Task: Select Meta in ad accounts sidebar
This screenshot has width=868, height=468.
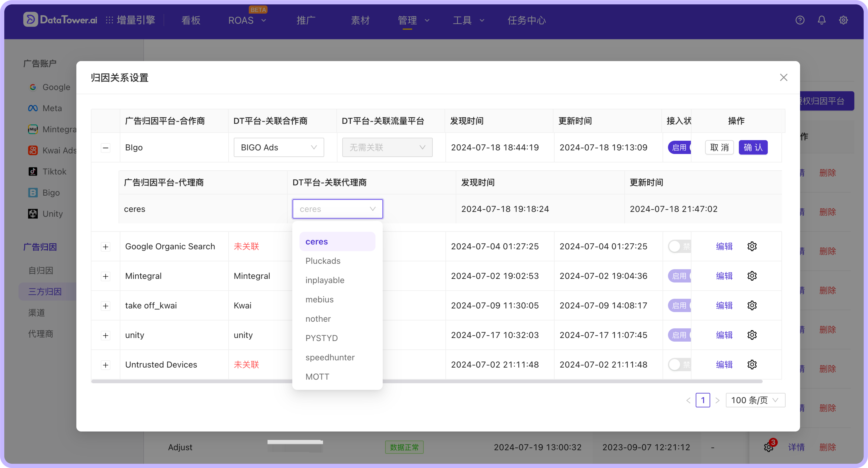Action: (45, 108)
